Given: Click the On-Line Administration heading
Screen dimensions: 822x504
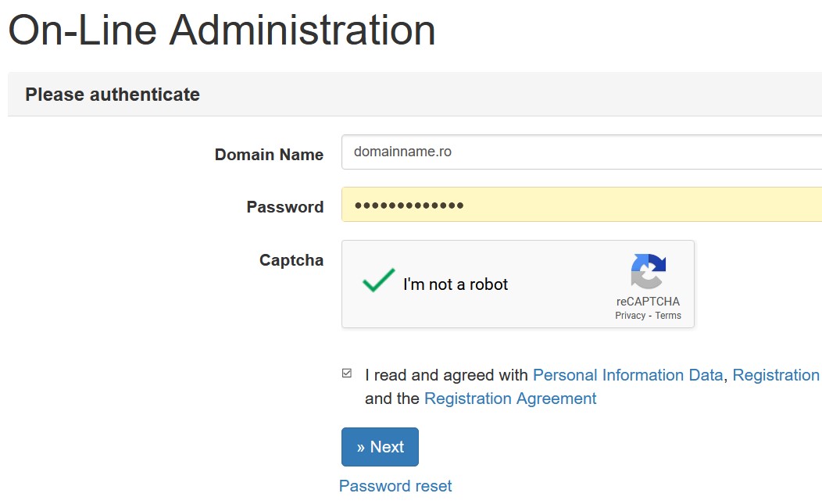Looking at the screenshot, I should pos(222,30).
